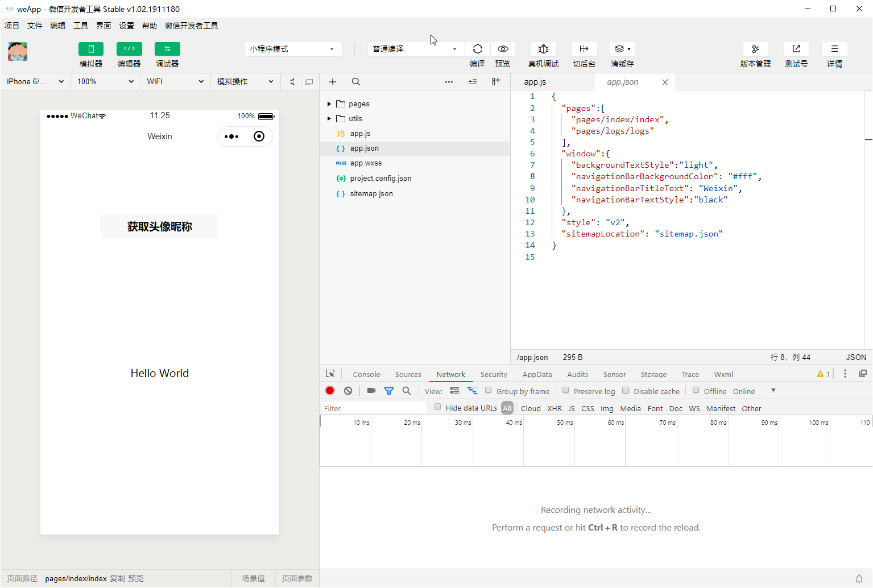The height and width of the screenshot is (588, 873).
Task: Open the 100% zoom dropdown
Action: click(105, 82)
